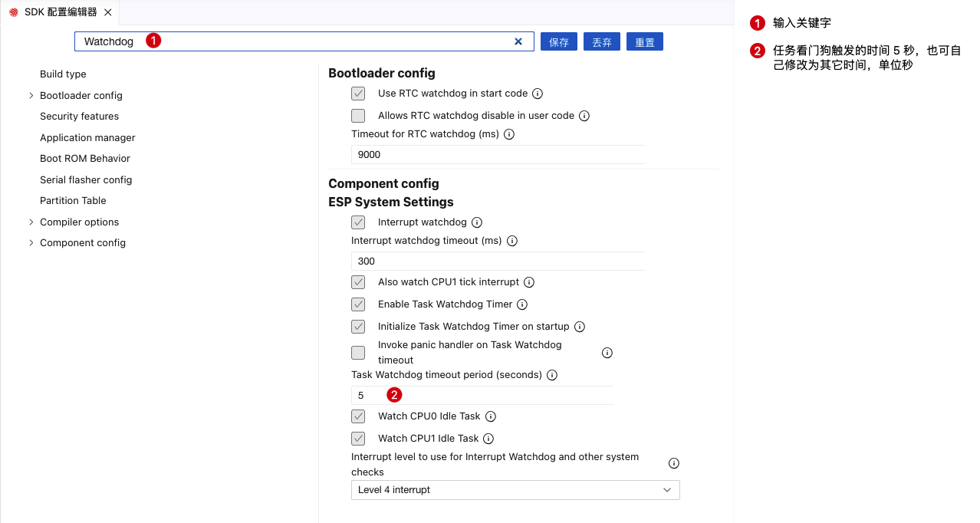Show info for Interrupt level for Interrupt Watchdog
Image resolution: width=980 pixels, height=523 pixels.
(674, 463)
